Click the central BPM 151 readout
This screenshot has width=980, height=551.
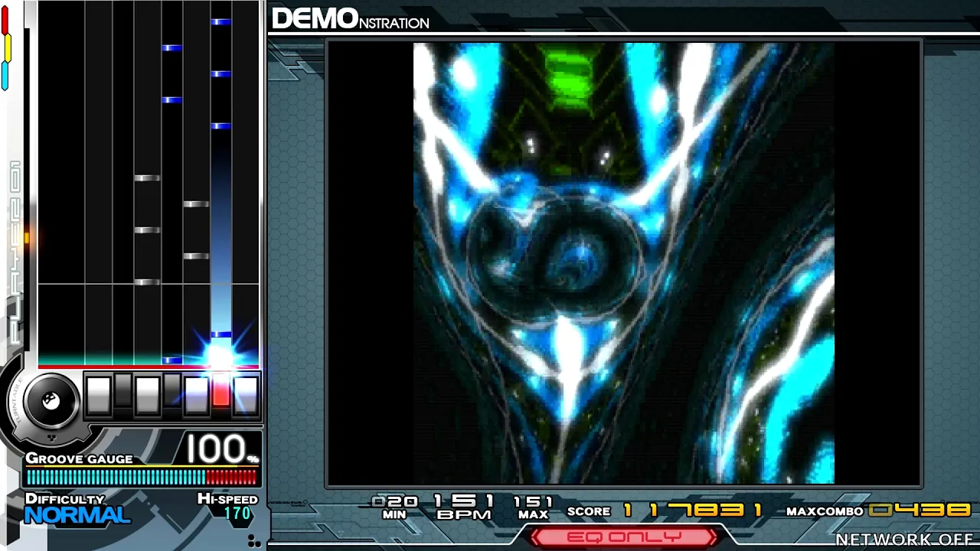(464, 501)
